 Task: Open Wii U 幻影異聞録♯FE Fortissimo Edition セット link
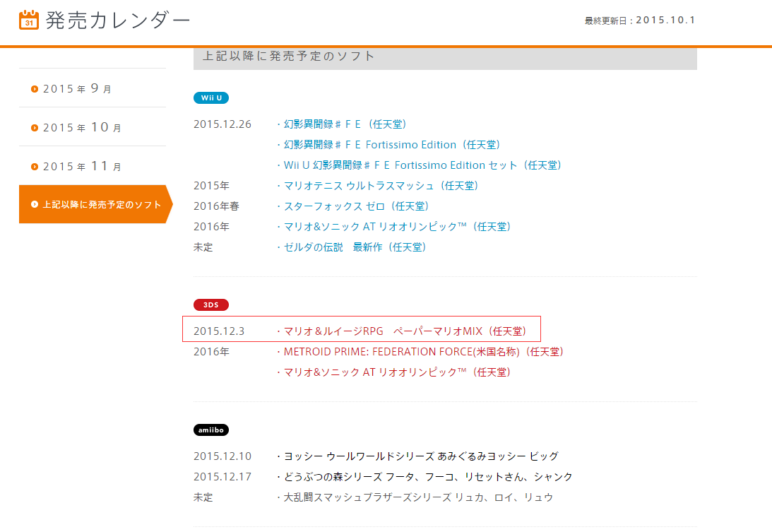coord(422,165)
